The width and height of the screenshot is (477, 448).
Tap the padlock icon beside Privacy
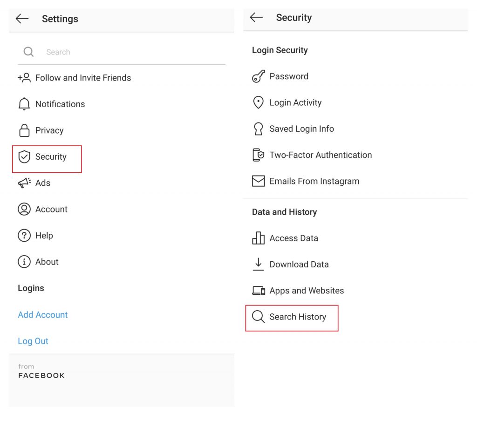point(24,130)
